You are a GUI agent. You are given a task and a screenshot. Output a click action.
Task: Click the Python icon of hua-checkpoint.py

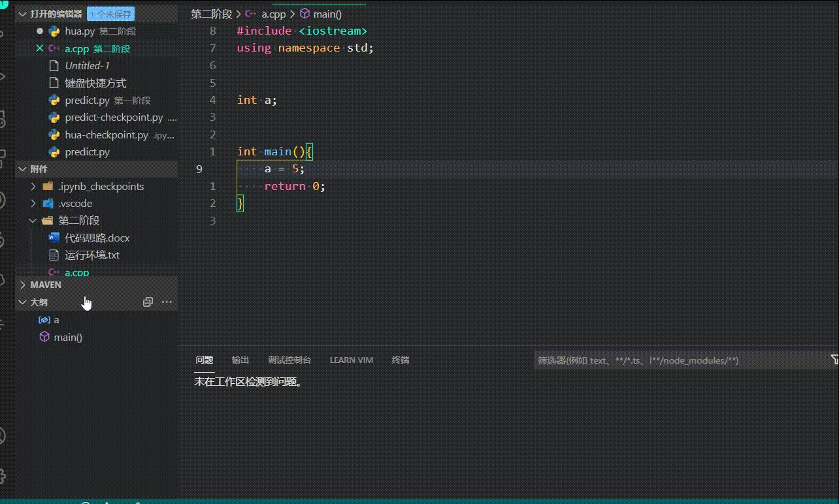coord(54,135)
